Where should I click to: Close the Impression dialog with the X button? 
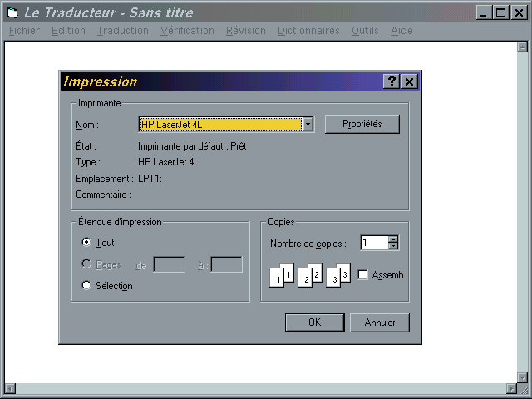coord(410,81)
